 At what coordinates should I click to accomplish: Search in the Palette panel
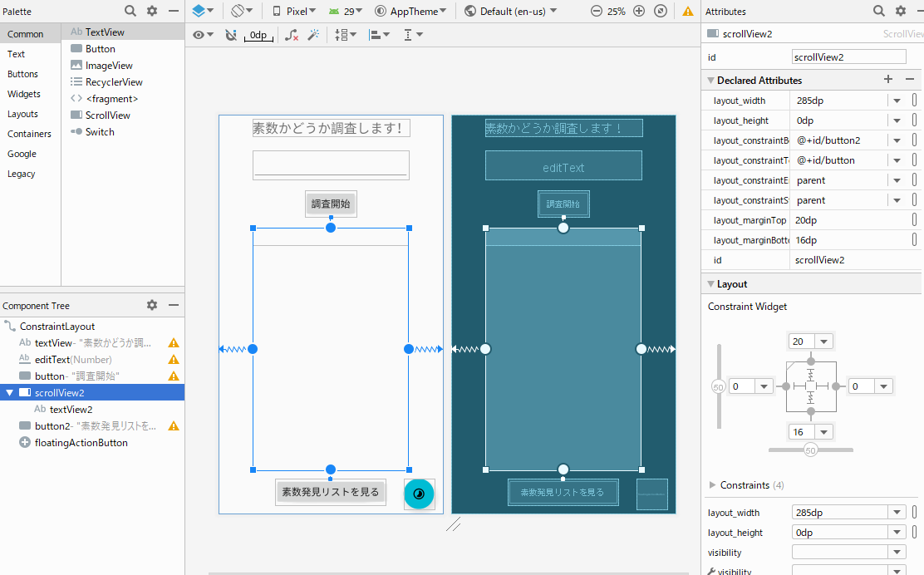[130, 11]
